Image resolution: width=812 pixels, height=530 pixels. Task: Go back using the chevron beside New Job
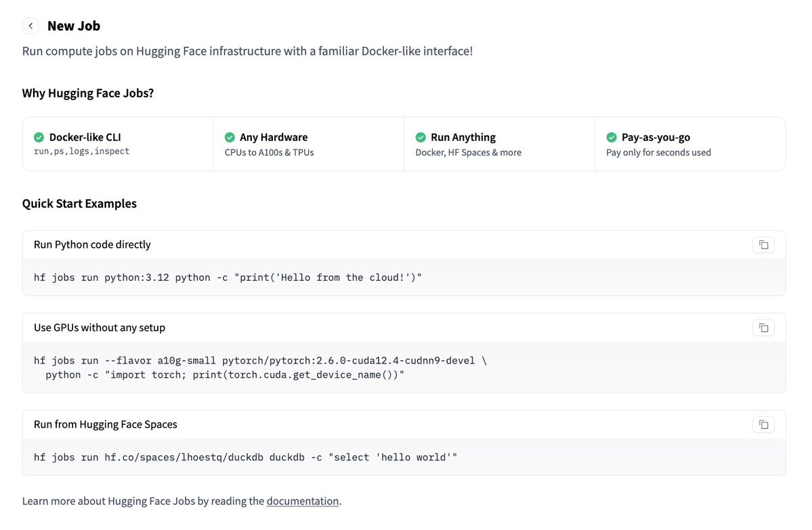point(30,25)
